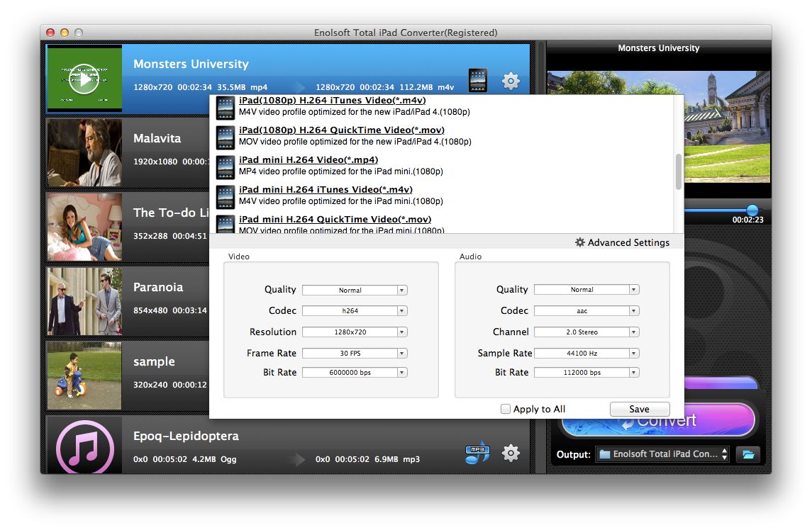
Task: Choose iPad mini H.264 Video(*.mp4) profile
Action: (308, 160)
